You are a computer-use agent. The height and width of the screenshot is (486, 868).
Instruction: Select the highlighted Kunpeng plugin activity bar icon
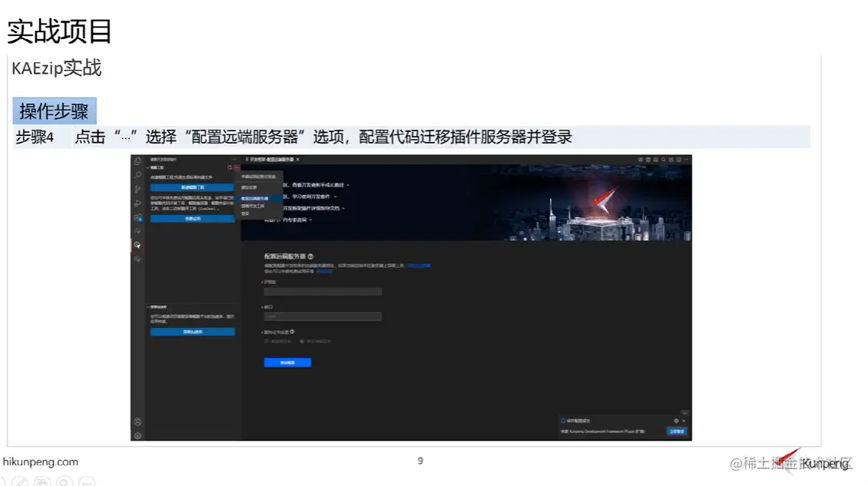point(137,245)
